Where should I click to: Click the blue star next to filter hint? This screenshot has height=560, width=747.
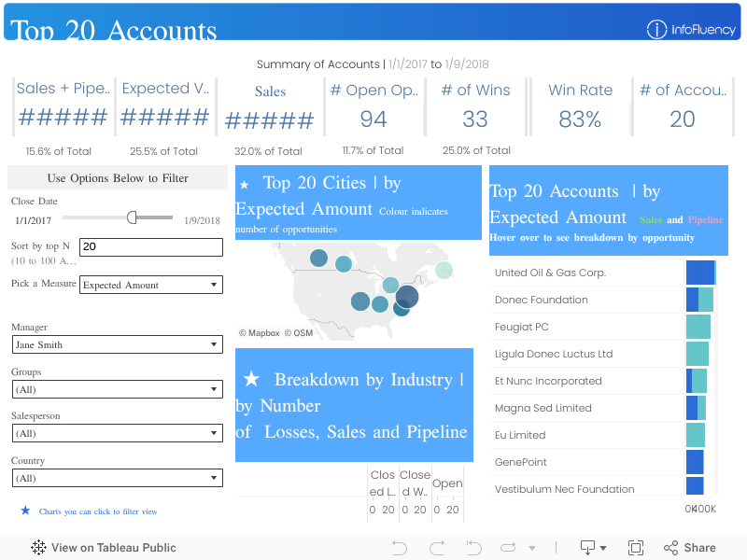(25, 511)
